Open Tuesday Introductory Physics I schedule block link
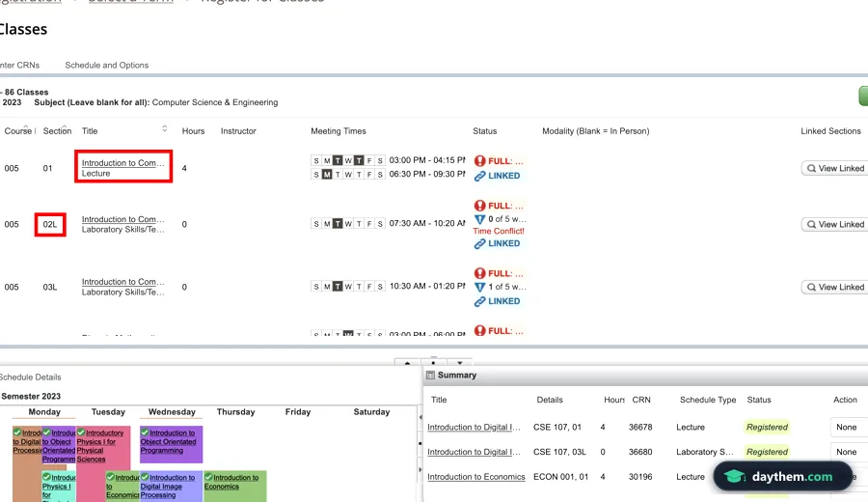The height and width of the screenshot is (502, 868). 100,445
